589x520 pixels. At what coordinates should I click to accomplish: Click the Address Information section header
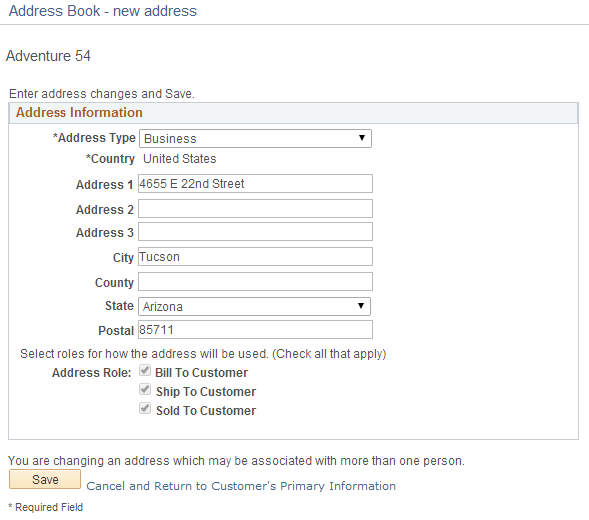[x=293, y=113]
